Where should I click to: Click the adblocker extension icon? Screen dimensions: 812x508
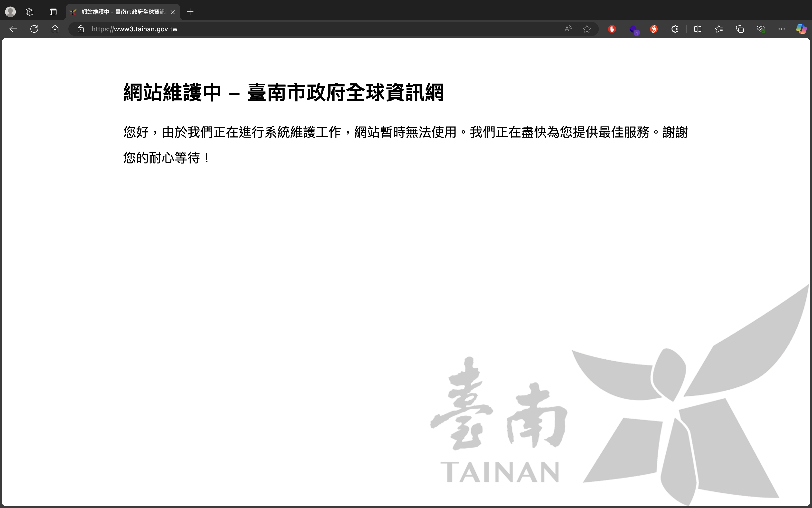612,29
